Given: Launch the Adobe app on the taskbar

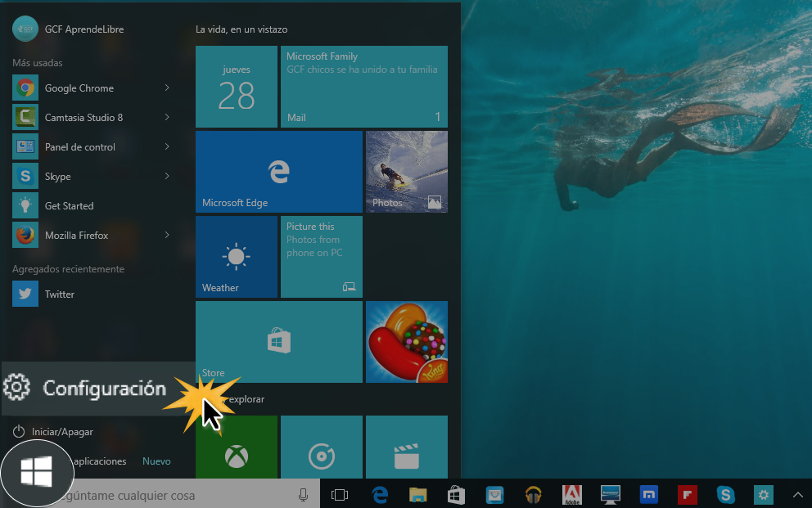Looking at the screenshot, I should click(571, 495).
